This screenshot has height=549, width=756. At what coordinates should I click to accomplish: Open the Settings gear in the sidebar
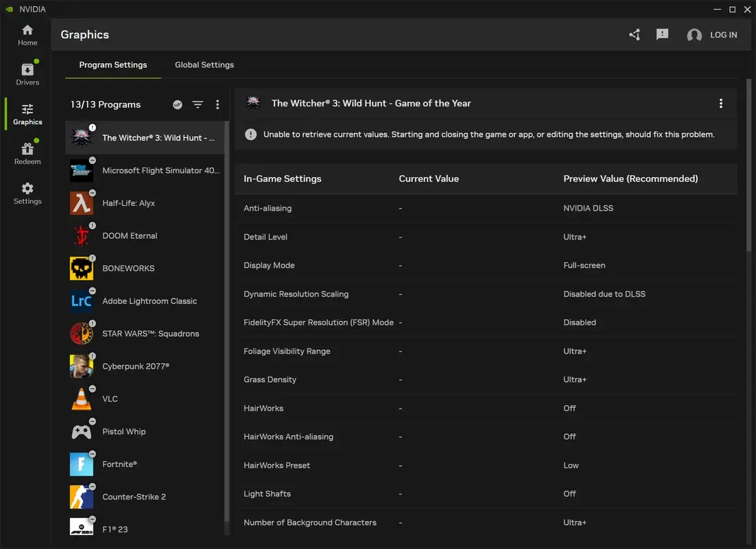pos(27,191)
